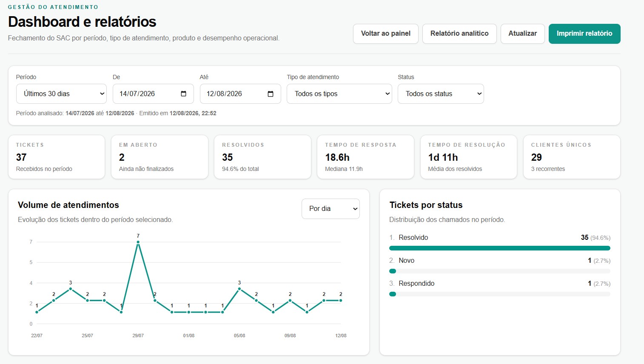This screenshot has width=644, height=364.
Task: Click the peak data point labeled 7
Action: click(x=138, y=242)
